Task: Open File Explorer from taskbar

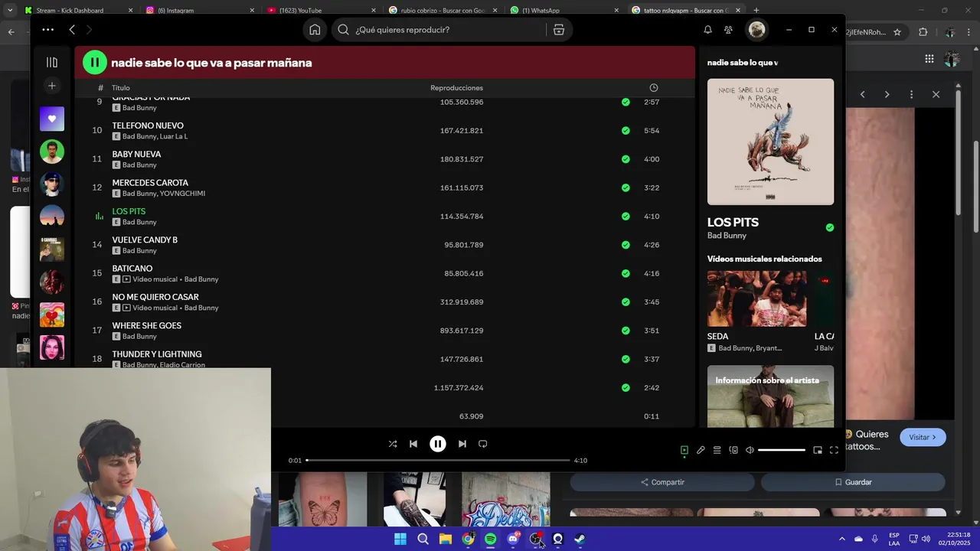Action: (x=446, y=539)
